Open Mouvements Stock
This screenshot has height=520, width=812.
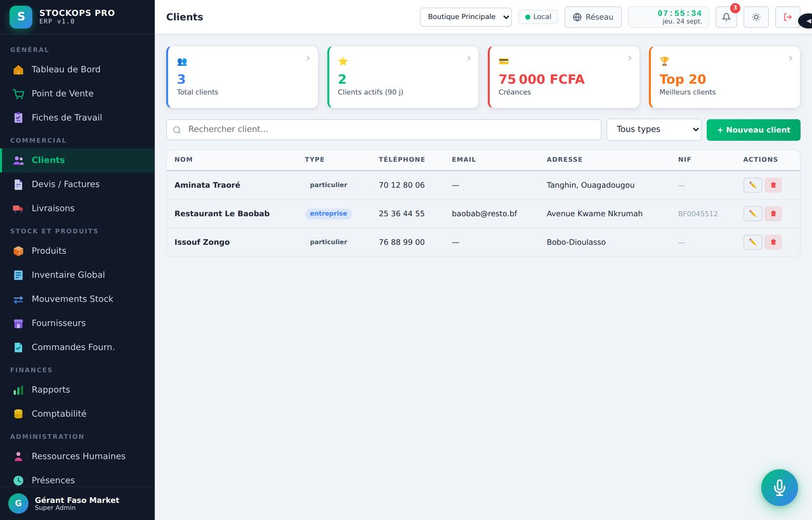pyautogui.click(x=77, y=299)
